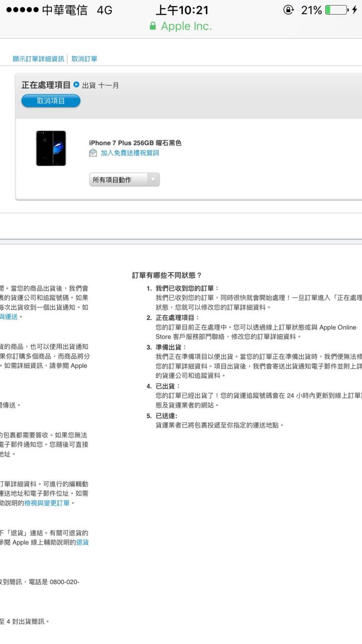Tap the 上午10:21 clock in status bar

click(182, 10)
